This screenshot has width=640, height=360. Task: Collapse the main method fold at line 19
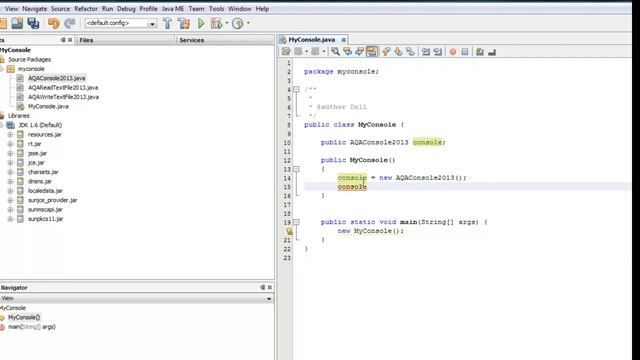(x=296, y=222)
